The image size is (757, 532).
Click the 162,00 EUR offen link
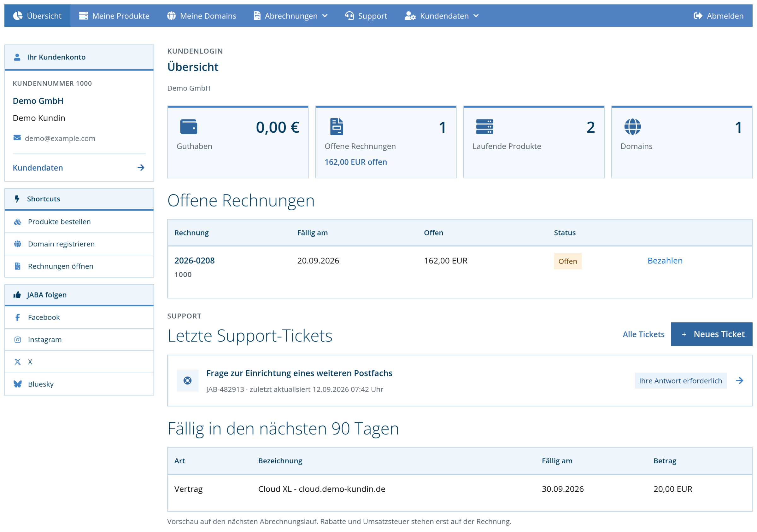pyautogui.click(x=356, y=162)
